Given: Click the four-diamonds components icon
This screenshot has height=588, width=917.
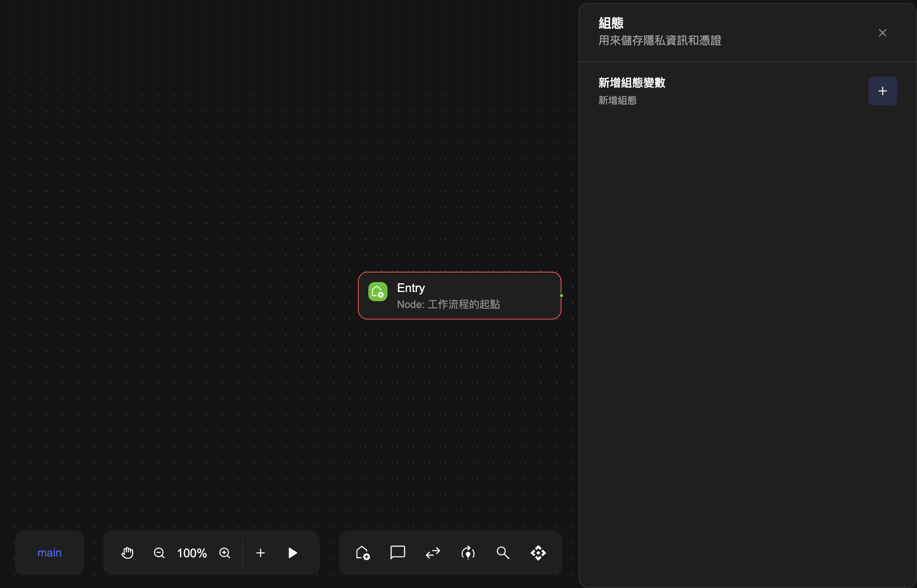Looking at the screenshot, I should pyautogui.click(x=538, y=553).
